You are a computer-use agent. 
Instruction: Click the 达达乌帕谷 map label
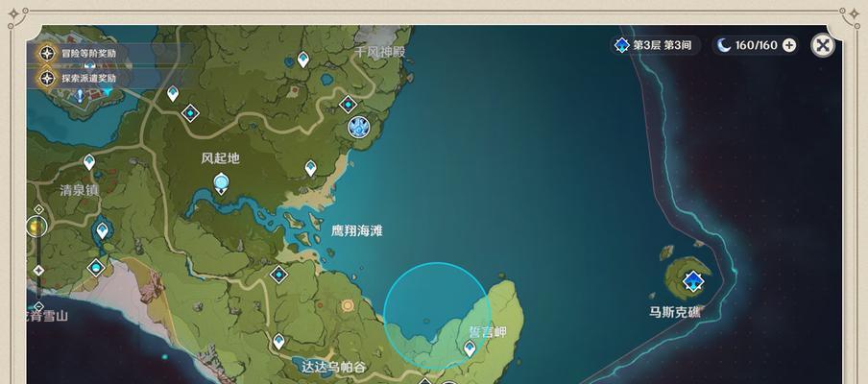[334, 367]
